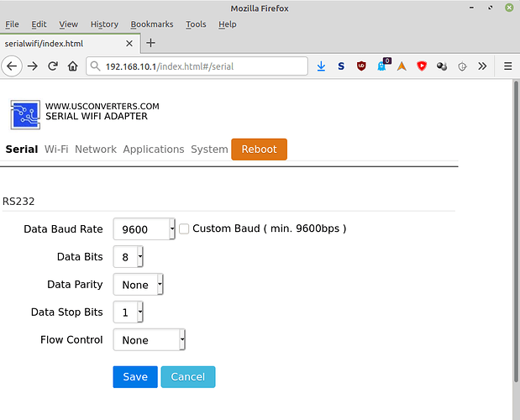Show more toolbar items via chevrons

tap(482, 66)
